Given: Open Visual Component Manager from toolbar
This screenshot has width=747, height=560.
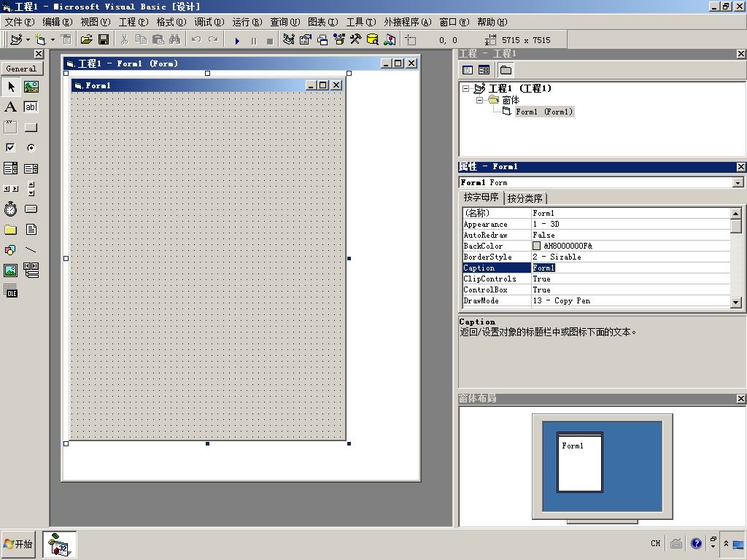Looking at the screenshot, I should tap(390, 40).
